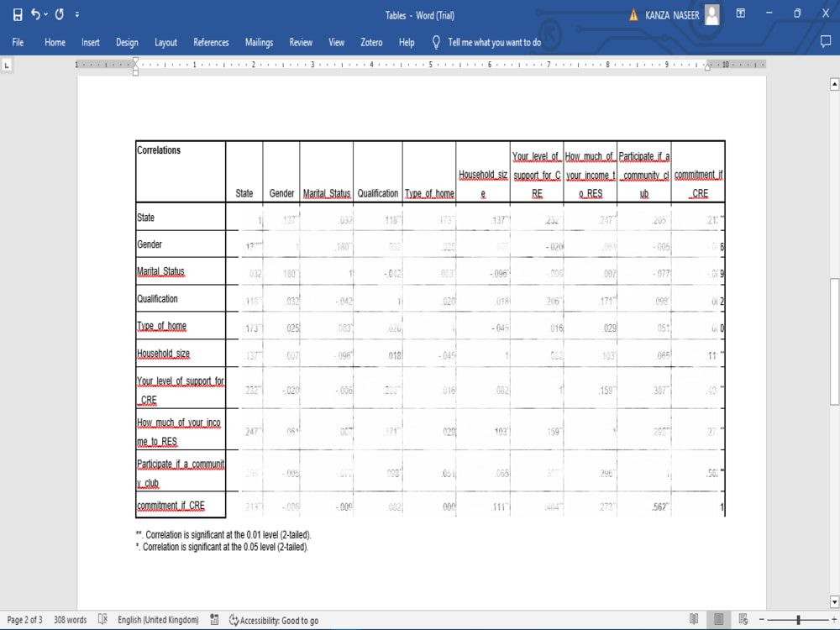
Task: Click the 'Marital_Status' column header
Action: click(x=327, y=193)
